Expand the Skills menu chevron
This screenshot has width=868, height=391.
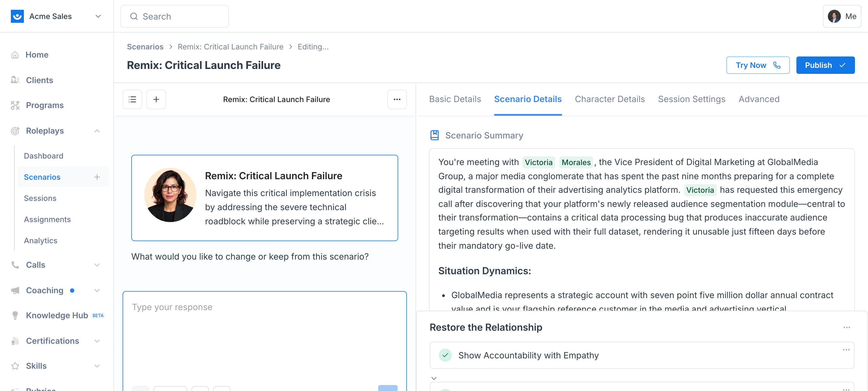[x=97, y=366]
